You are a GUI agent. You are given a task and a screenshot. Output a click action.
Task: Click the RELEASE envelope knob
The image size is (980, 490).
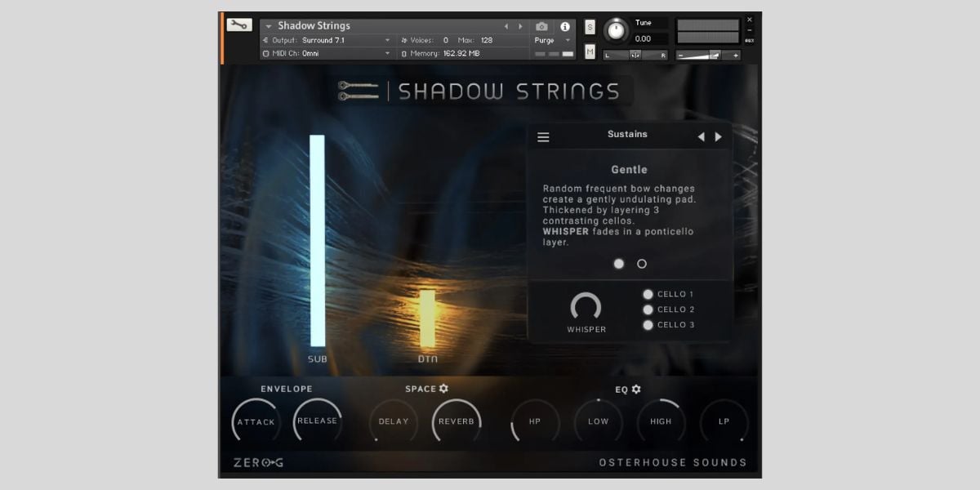tap(317, 421)
